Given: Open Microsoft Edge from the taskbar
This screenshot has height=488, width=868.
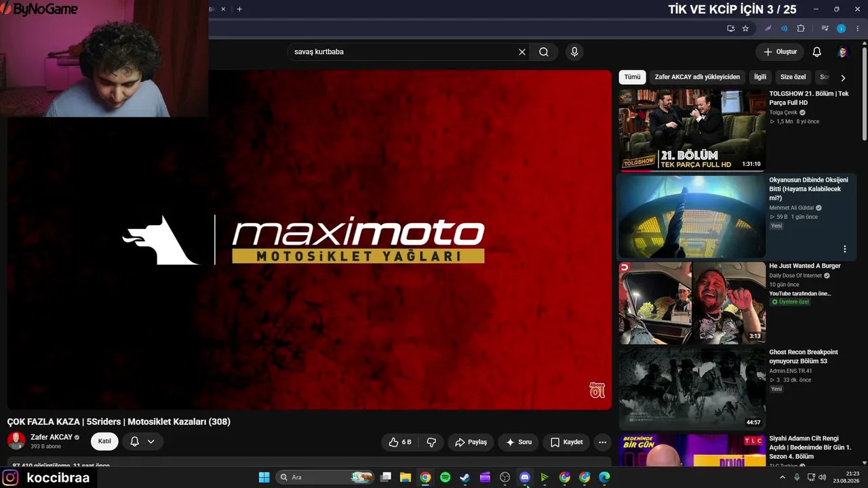Looking at the screenshot, I should coord(604,477).
